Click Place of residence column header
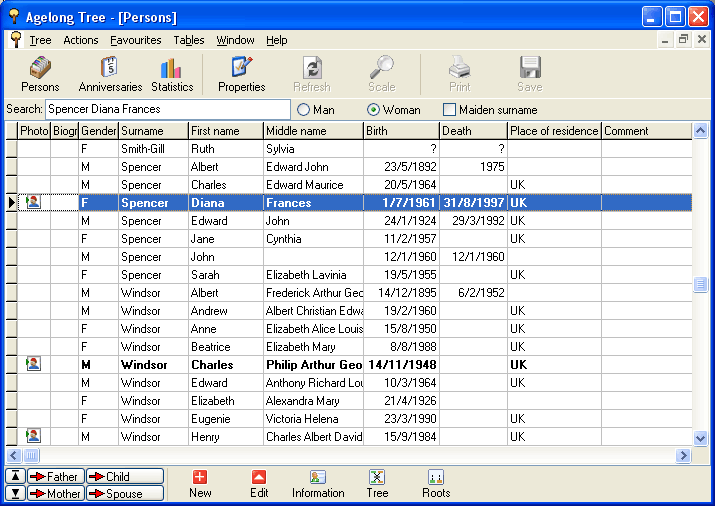The width and height of the screenshot is (715, 506). coord(554,131)
